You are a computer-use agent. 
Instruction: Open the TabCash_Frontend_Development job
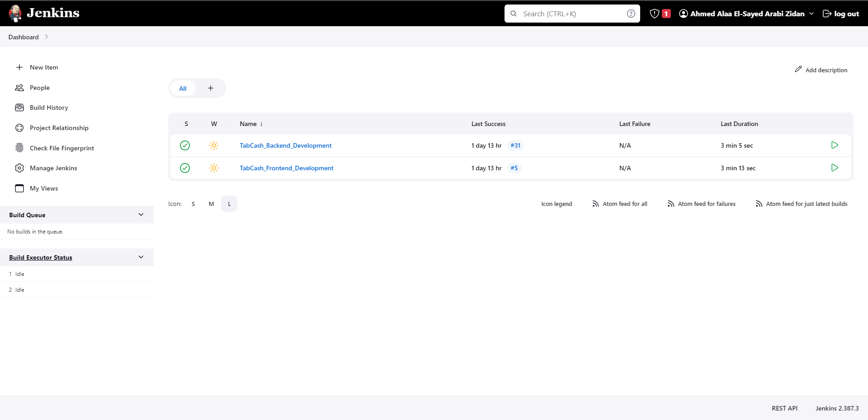coord(287,168)
